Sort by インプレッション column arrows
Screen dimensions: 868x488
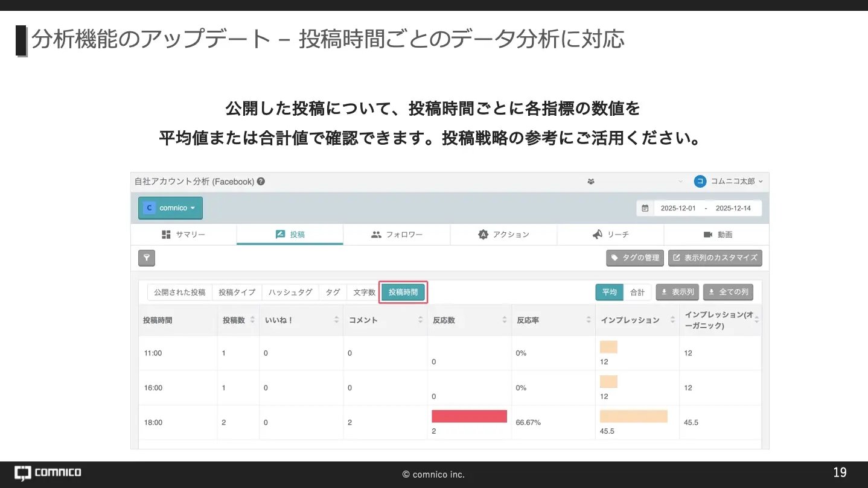coord(672,320)
